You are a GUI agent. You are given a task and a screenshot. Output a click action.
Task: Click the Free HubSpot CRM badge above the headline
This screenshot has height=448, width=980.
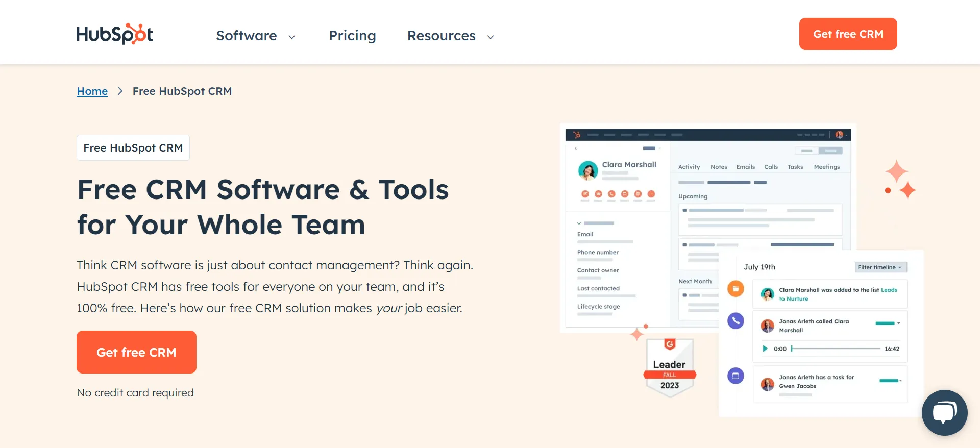133,148
